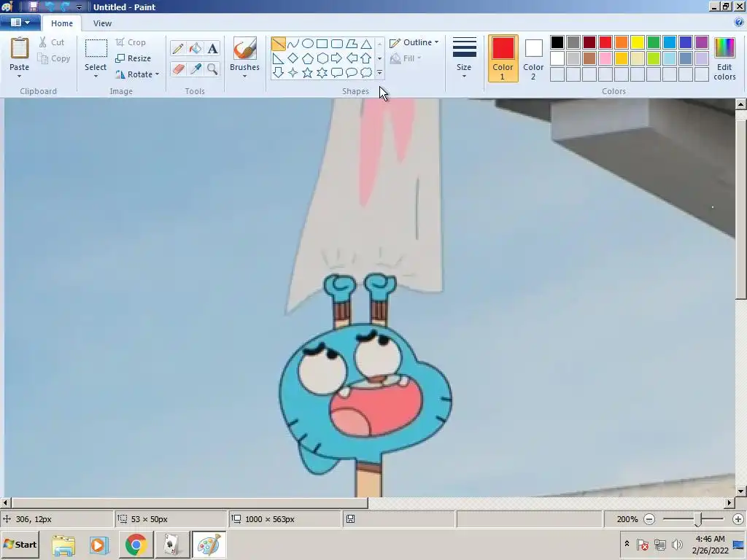The height and width of the screenshot is (560, 747).
Task: Choose the Oval shape
Action: 308,44
